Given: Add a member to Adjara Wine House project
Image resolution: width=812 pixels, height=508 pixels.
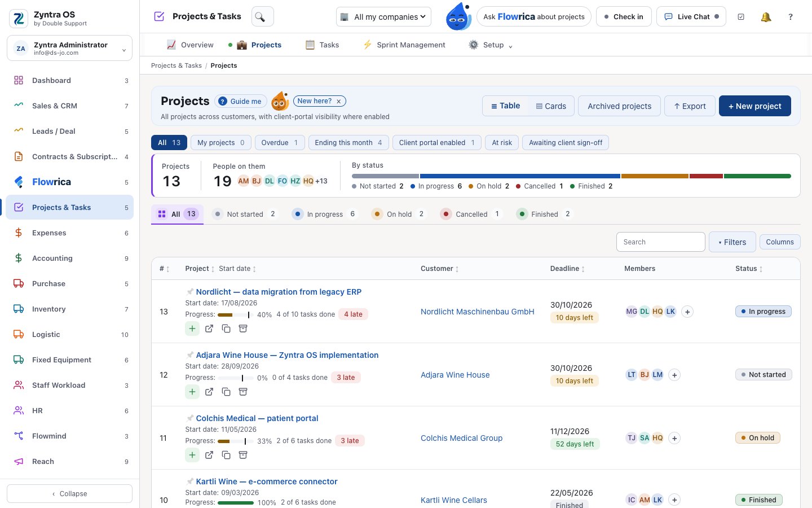Looking at the screenshot, I should (674, 375).
